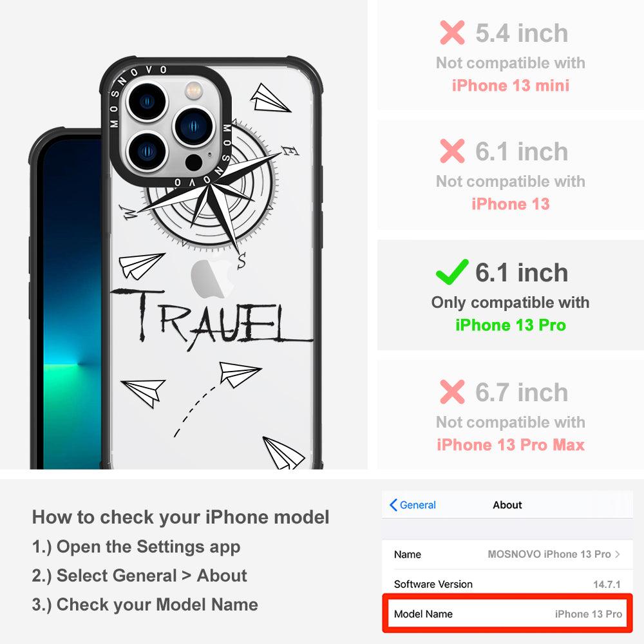
Task: Click the top-left camera lens
Action: pyautogui.click(x=147, y=101)
